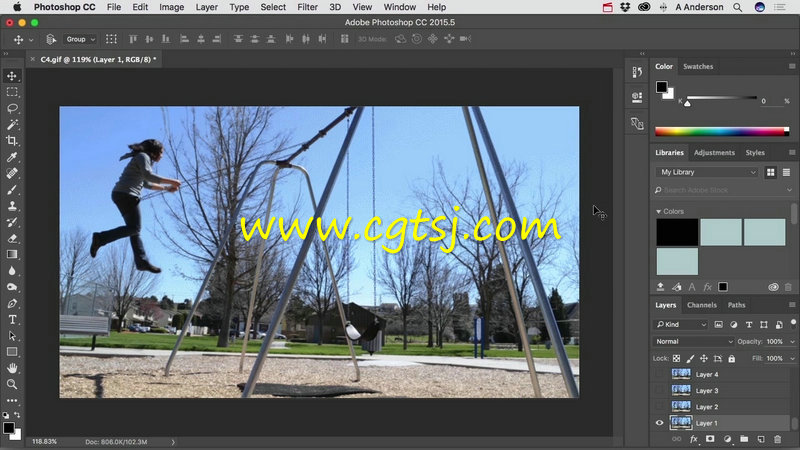This screenshot has width=800, height=450.
Task: Select the Path Selection tool
Action: 12,336
